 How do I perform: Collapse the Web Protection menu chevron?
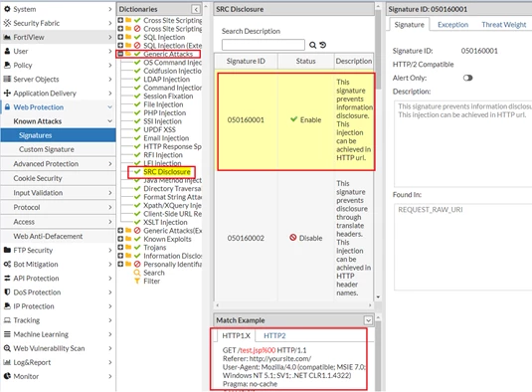(110, 107)
